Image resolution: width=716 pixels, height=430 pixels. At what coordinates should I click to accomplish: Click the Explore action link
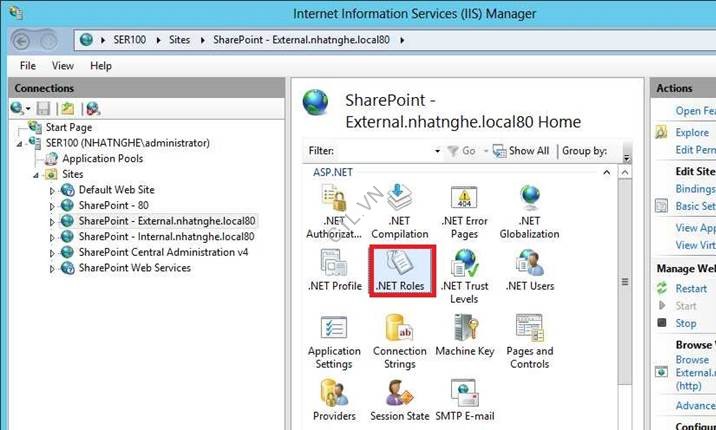pyautogui.click(x=692, y=132)
